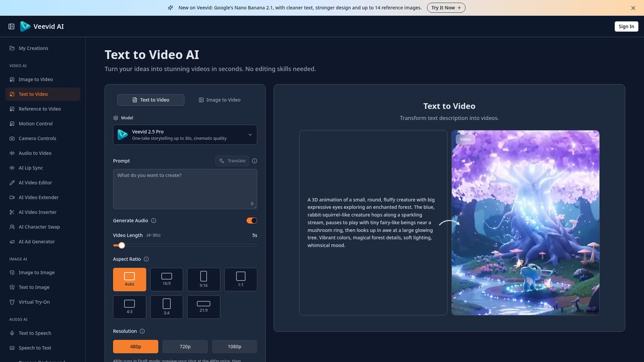This screenshot has width=644, height=362.
Task: Open AI Video Inserter tool
Action: (43, 212)
